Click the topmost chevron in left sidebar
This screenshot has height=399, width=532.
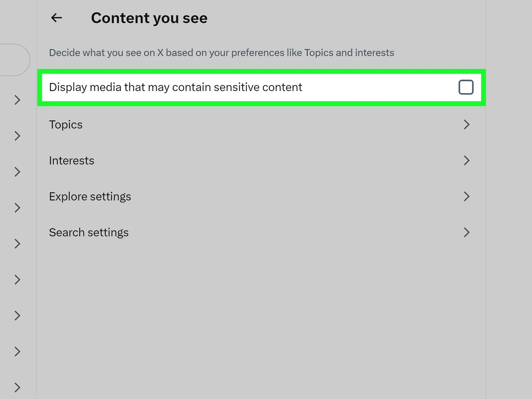17,100
